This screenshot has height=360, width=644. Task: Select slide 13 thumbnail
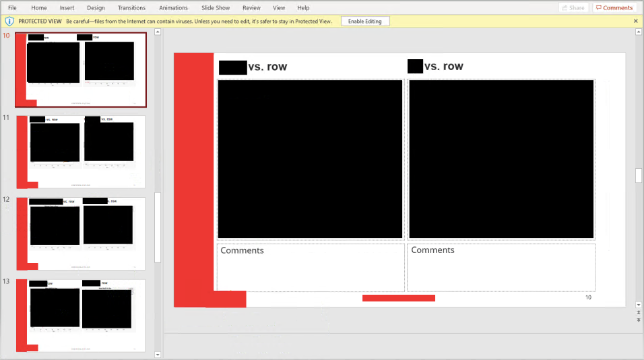(81, 316)
